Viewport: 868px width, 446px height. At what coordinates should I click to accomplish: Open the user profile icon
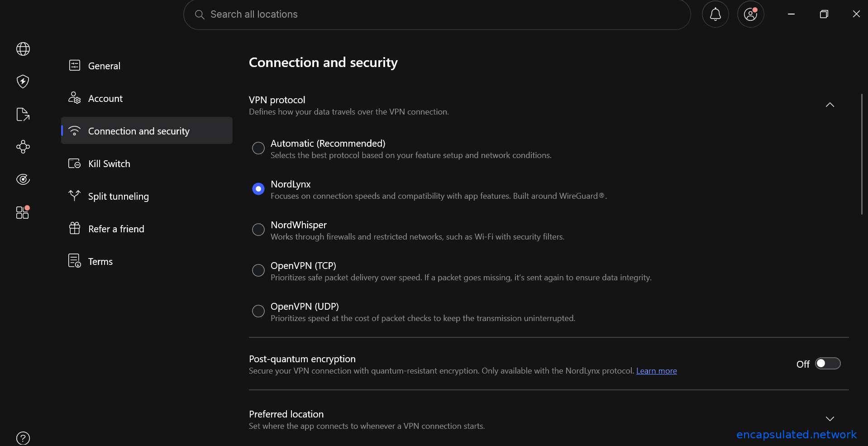tap(750, 14)
